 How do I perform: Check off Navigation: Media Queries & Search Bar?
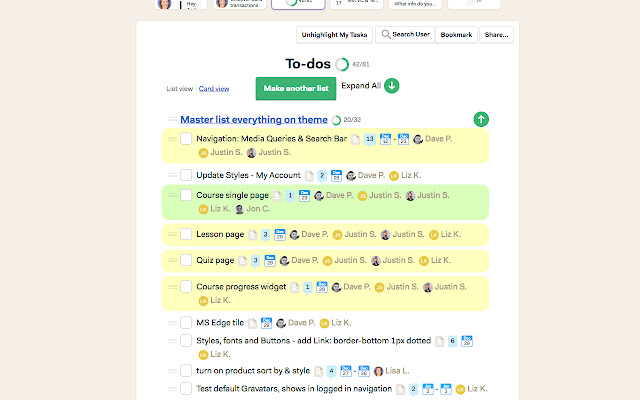[186, 138]
